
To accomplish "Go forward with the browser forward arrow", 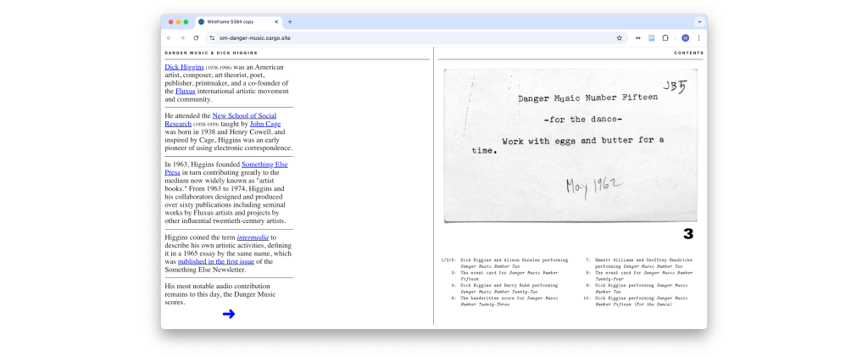I will (182, 37).
